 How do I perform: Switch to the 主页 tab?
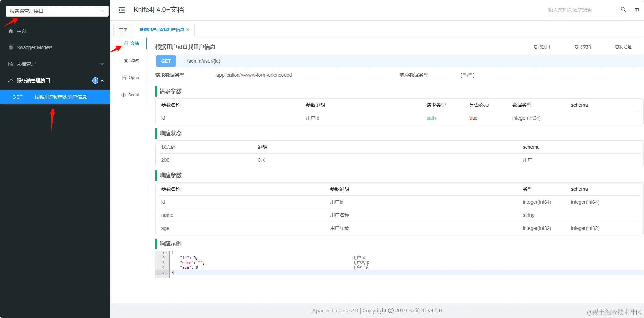pyautogui.click(x=123, y=30)
